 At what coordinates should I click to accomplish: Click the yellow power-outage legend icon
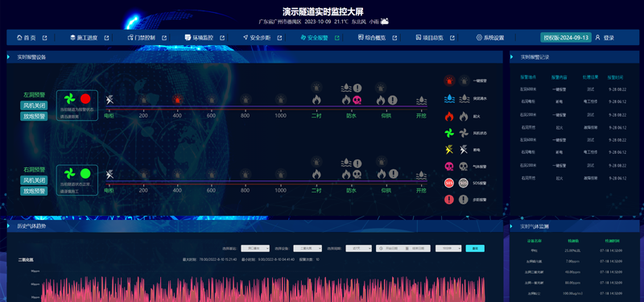click(449, 150)
